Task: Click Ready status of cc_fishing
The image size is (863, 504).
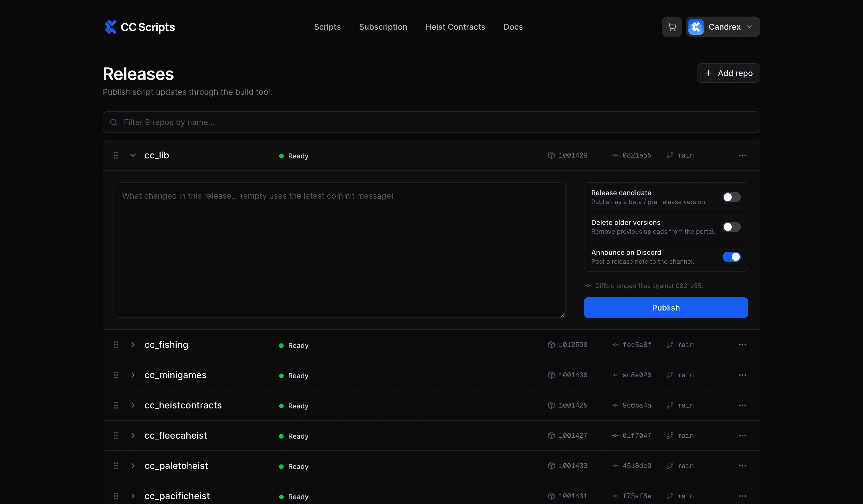Action: click(x=294, y=346)
